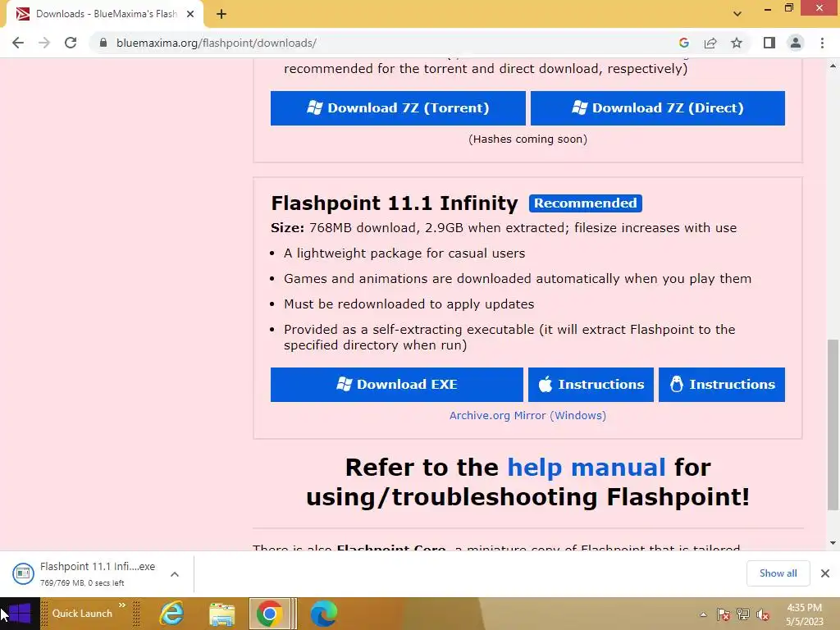
Task: Click the forward navigation arrow
Action: tap(44, 43)
